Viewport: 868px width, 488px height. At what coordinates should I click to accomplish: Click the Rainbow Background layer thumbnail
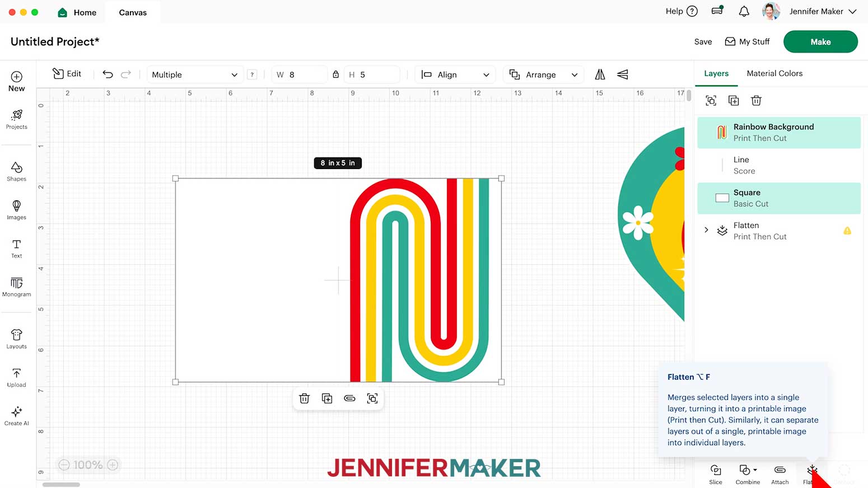(722, 133)
